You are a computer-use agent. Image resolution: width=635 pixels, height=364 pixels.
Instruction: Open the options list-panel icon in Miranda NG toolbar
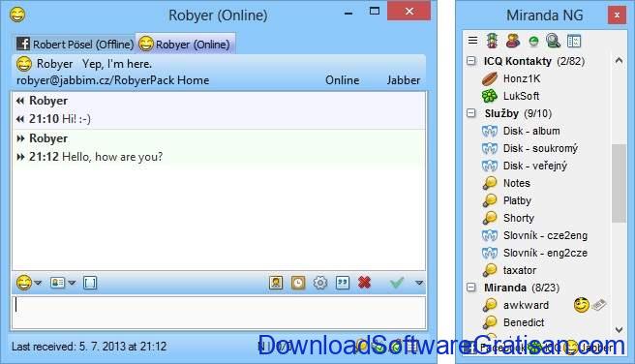pyautogui.click(x=574, y=41)
